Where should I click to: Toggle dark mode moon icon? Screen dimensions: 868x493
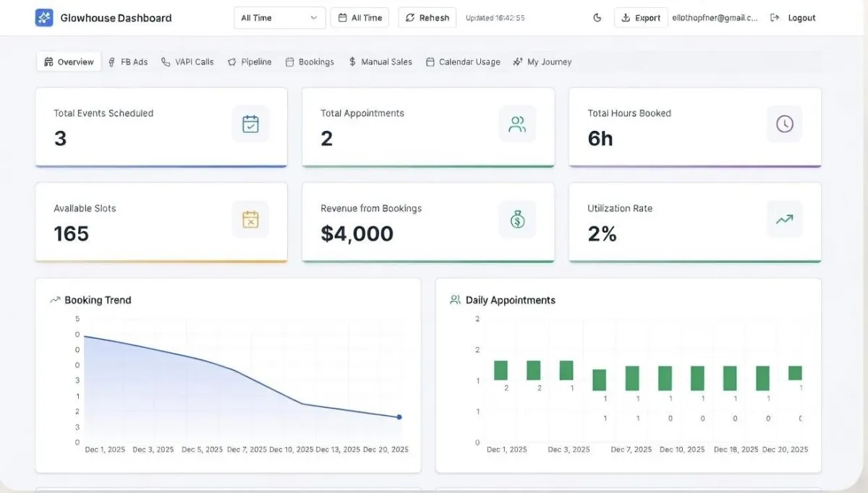[x=597, y=18]
